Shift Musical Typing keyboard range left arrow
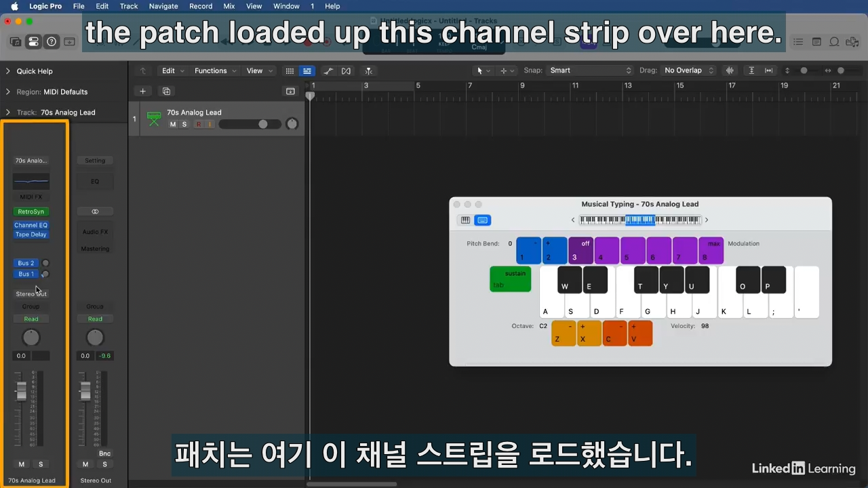 click(573, 220)
